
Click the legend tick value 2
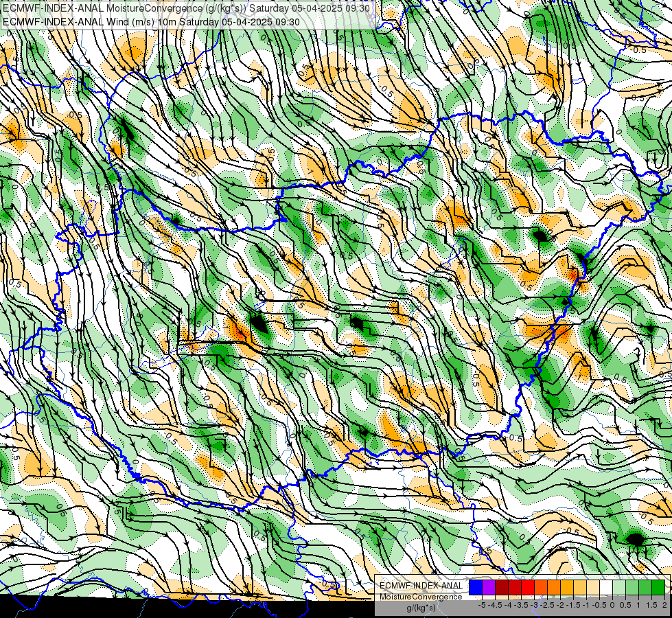664,605
